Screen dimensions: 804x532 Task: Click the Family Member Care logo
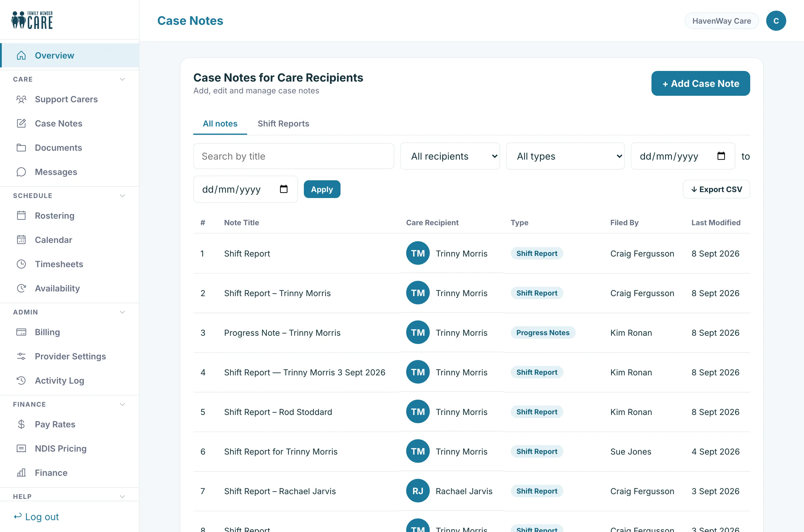[x=32, y=20]
